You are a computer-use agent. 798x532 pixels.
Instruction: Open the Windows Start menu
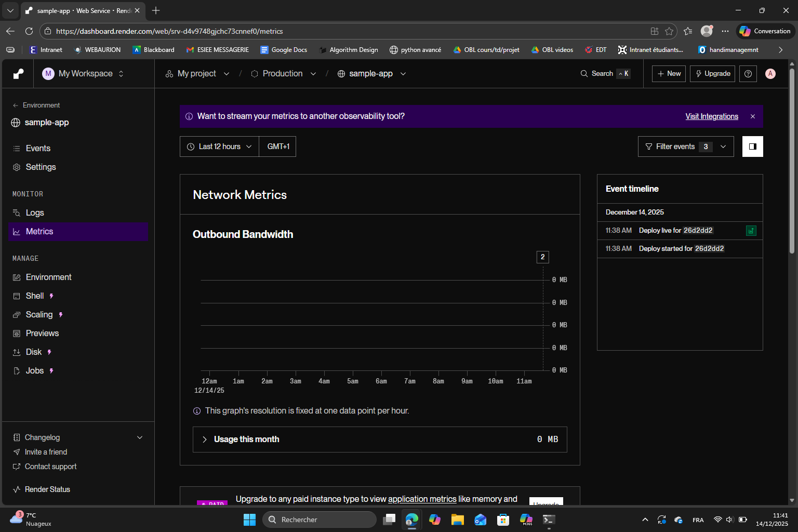[249, 520]
